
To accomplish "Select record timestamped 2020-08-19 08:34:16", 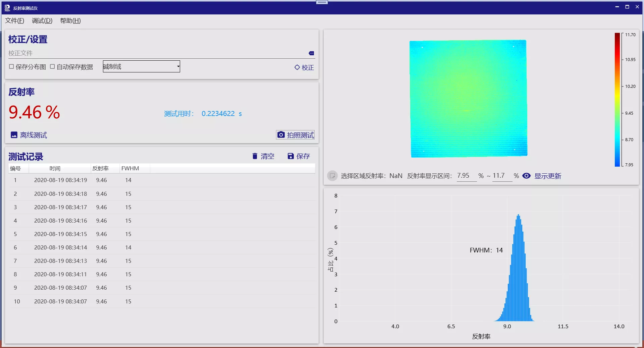I will pos(162,221).
